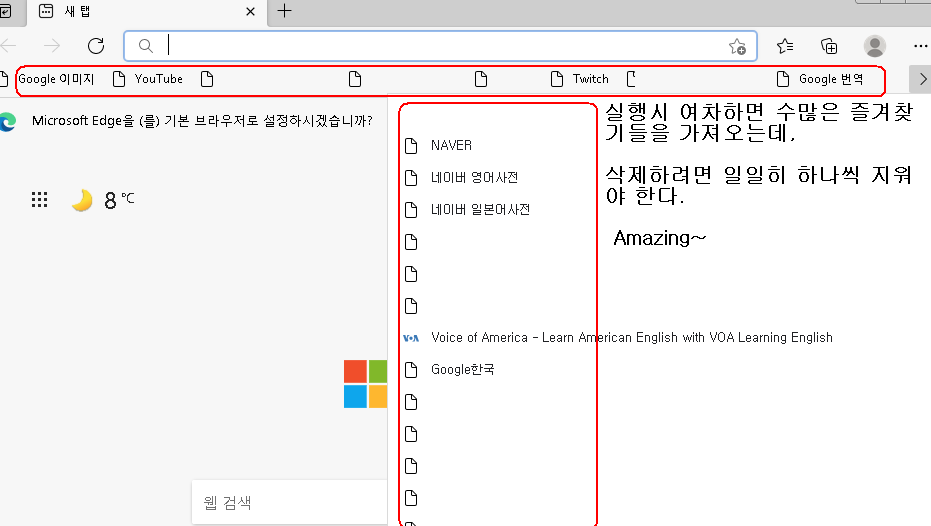
Task: Open the YouTube bookmark
Action: (x=148, y=79)
